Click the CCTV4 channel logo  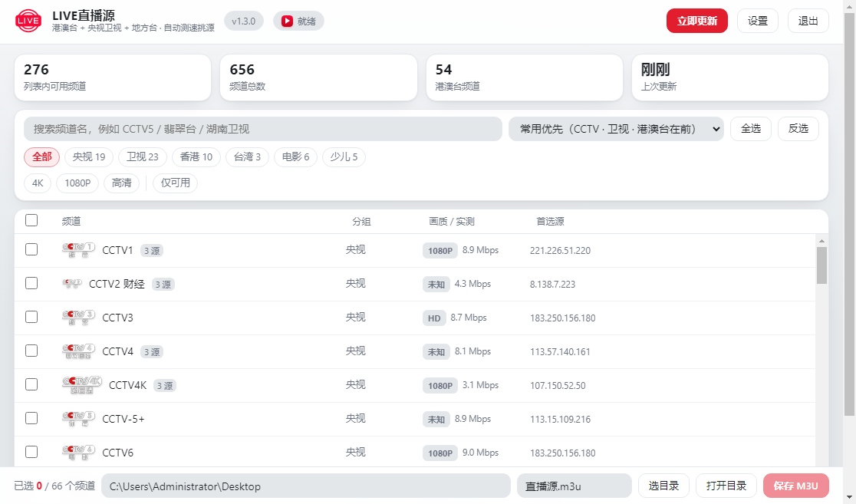(78, 351)
